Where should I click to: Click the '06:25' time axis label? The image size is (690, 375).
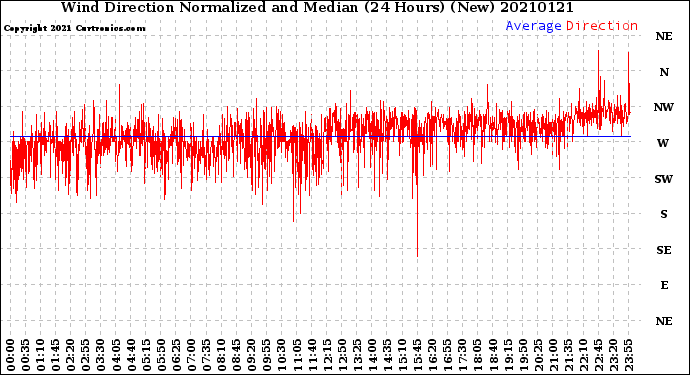176,356
